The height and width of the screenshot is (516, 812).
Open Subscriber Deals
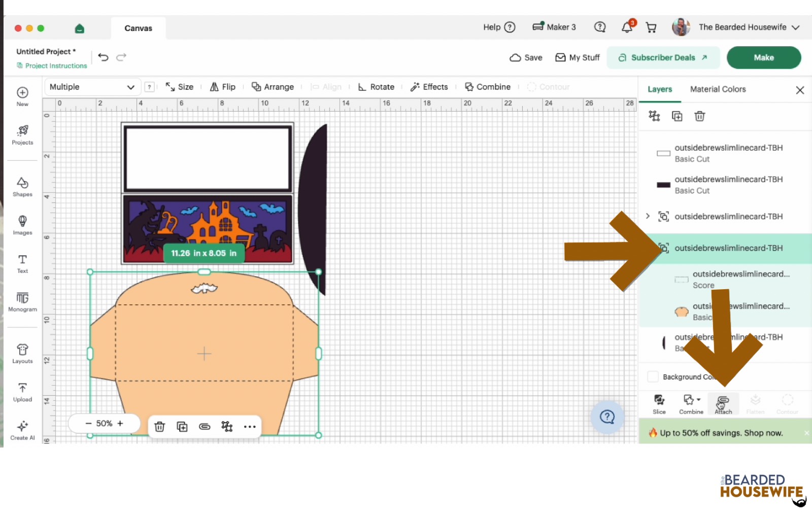[x=663, y=57]
